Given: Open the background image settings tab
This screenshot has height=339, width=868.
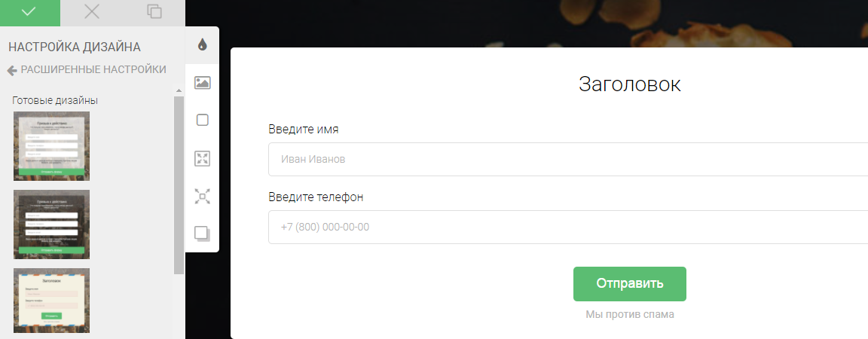Looking at the screenshot, I should (202, 83).
